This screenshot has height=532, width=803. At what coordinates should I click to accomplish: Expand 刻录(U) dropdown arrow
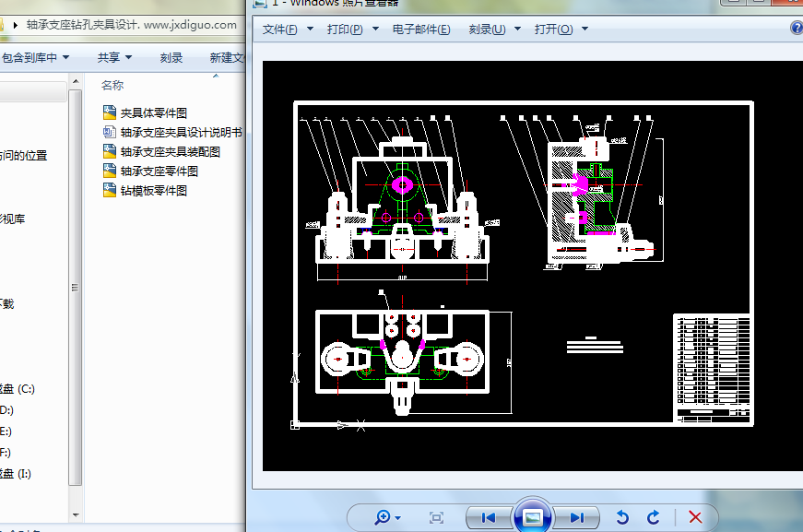(x=518, y=30)
